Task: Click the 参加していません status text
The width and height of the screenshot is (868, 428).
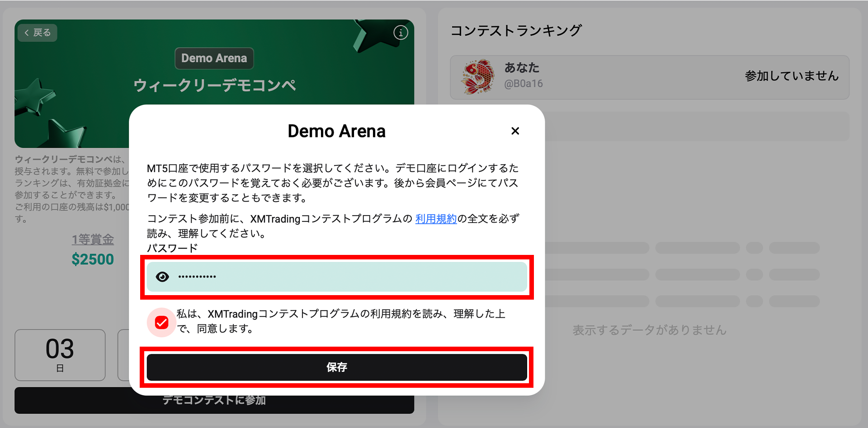Action: [x=792, y=76]
